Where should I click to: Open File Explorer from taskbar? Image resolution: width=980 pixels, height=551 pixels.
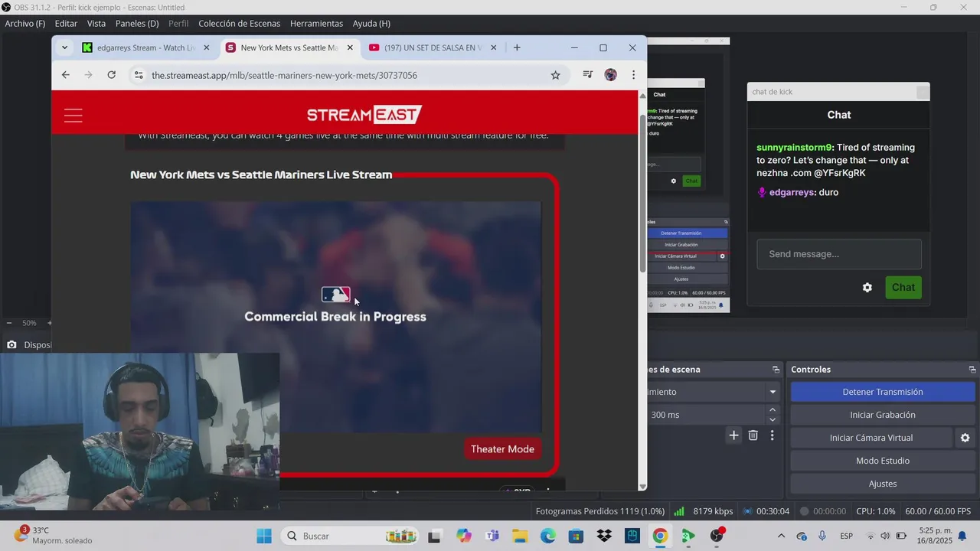pyautogui.click(x=520, y=536)
